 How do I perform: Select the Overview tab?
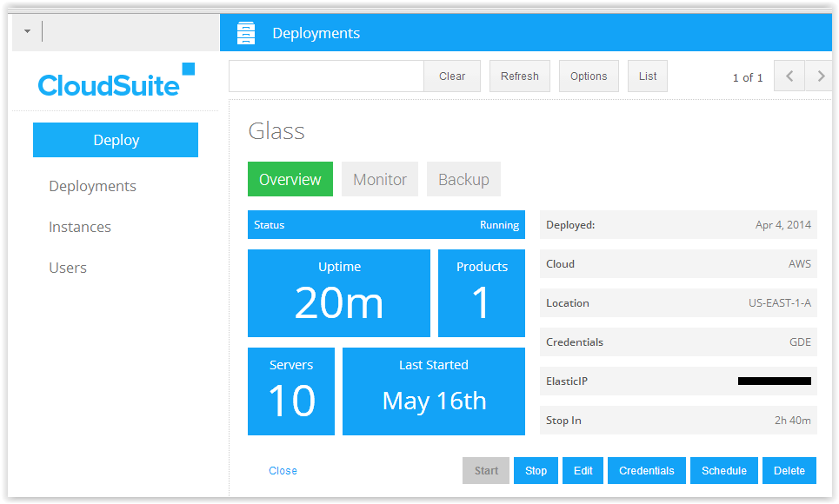pos(290,179)
